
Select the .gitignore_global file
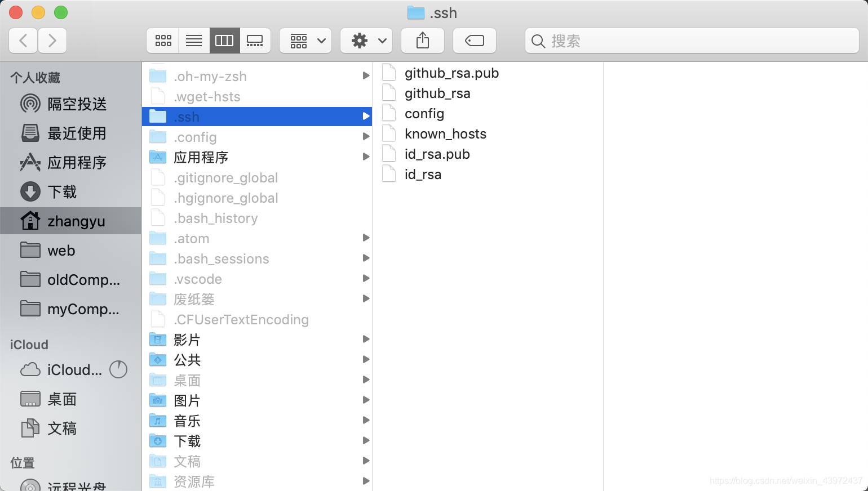[x=257, y=177]
